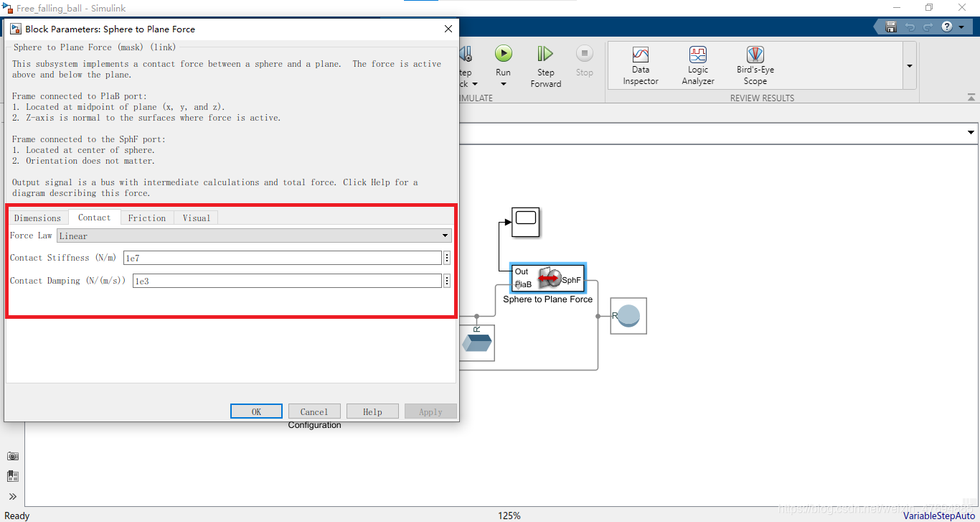The width and height of the screenshot is (980, 522).
Task: Open the model path dropdown arrow
Action: [971, 133]
